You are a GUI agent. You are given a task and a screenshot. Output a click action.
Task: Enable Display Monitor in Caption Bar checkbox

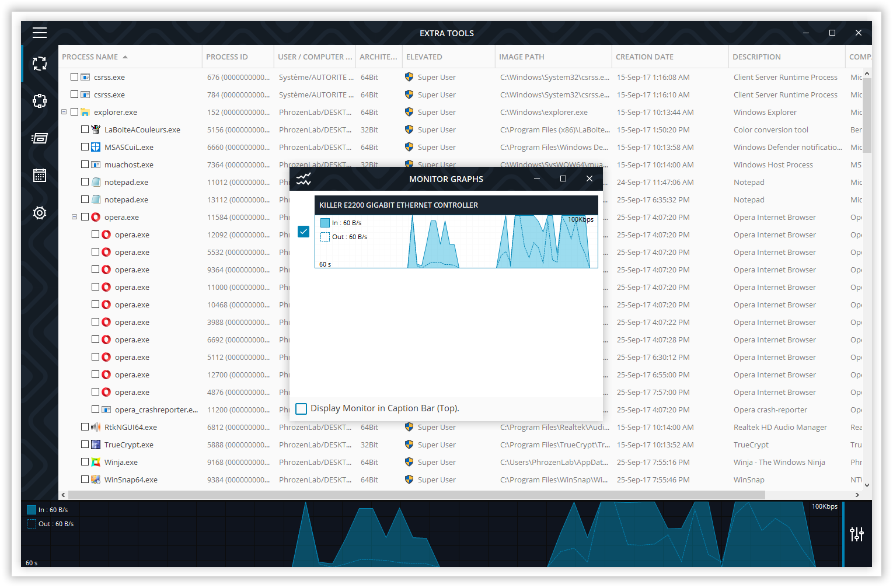pyautogui.click(x=301, y=408)
